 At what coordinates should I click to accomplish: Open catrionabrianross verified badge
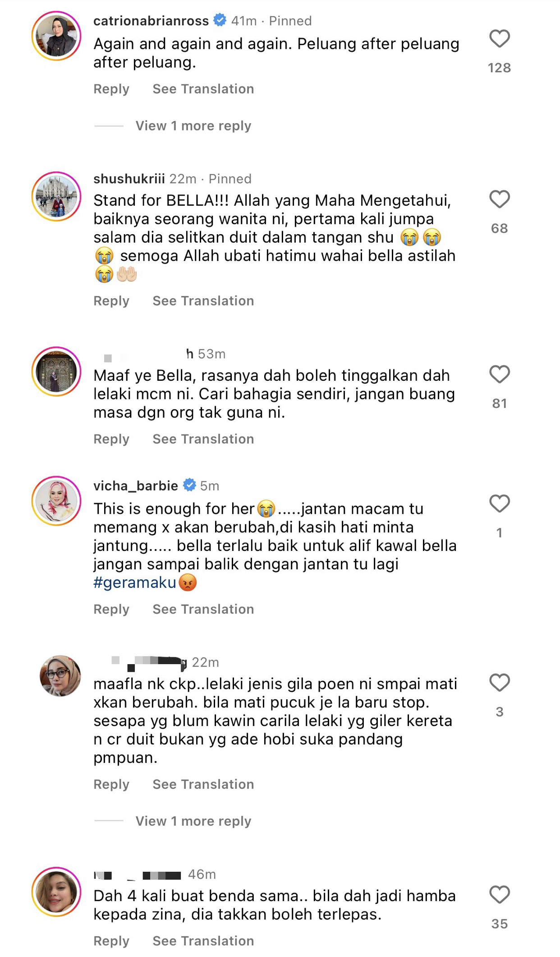pyautogui.click(x=220, y=20)
